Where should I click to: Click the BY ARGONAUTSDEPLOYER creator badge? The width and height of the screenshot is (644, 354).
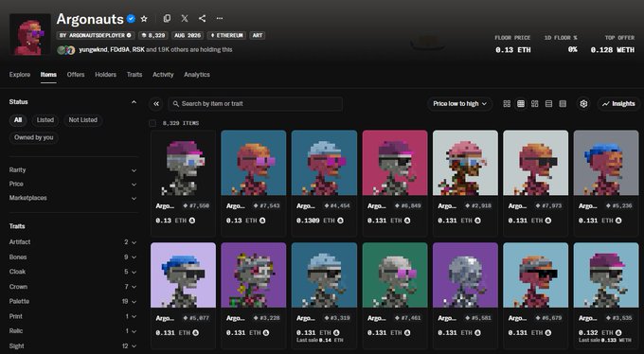tap(96, 35)
